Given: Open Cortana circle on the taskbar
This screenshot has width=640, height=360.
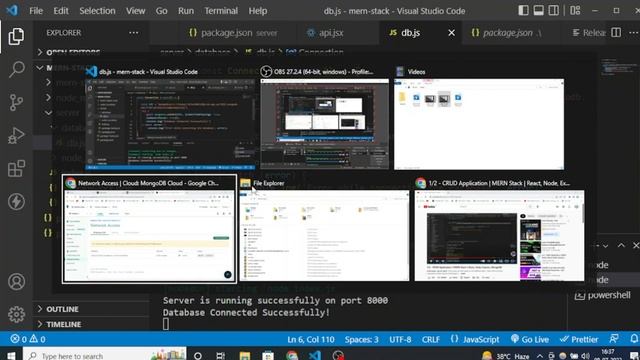Looking at the screenshot, I should (x=198, y=355).
